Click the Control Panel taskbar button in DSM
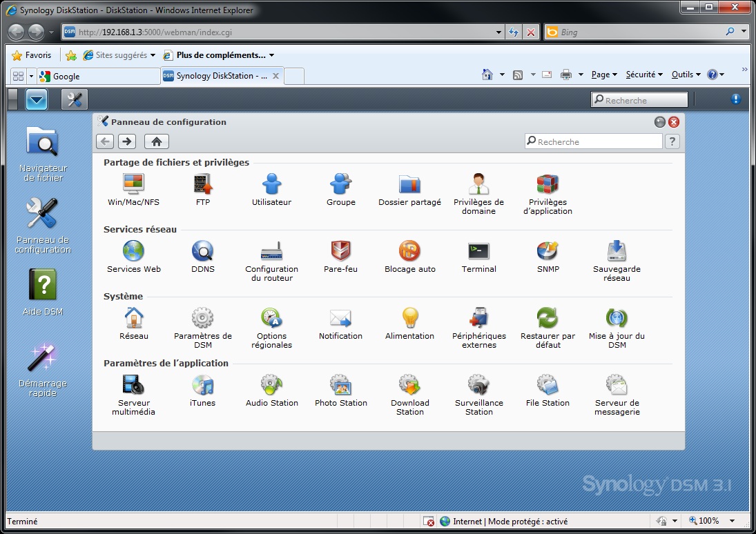The height and width of the screenshot is (534, 756). coord(75,100)
